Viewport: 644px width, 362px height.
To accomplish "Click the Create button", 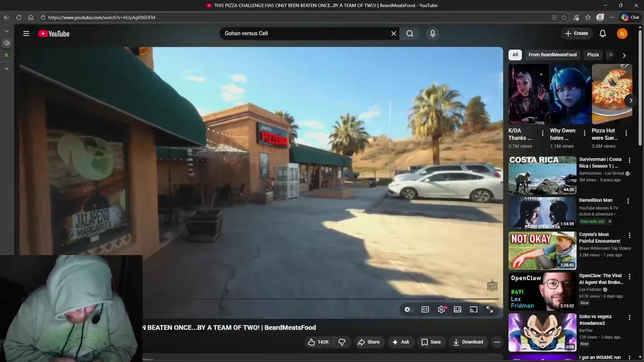I will pos(577,34).
